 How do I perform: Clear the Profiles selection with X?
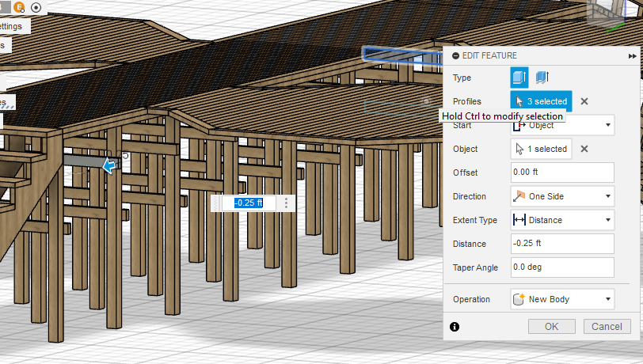584,101
